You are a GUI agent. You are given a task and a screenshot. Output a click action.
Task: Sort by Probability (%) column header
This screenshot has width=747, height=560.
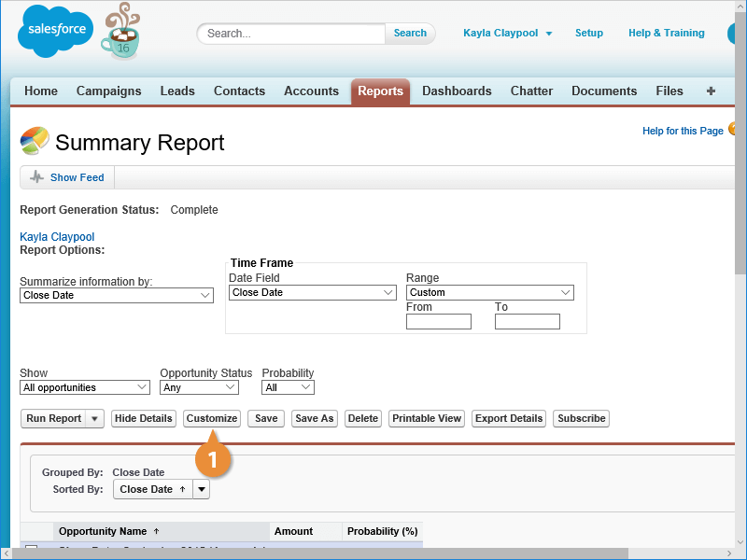(383, 531)
